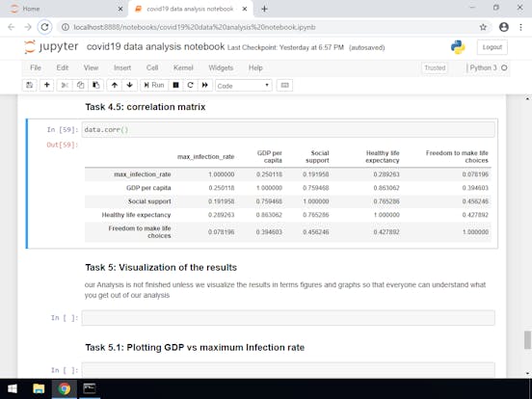Click the Run button
Image resolution: width=532 pixels, height=399 pixels.
point(154,85)
